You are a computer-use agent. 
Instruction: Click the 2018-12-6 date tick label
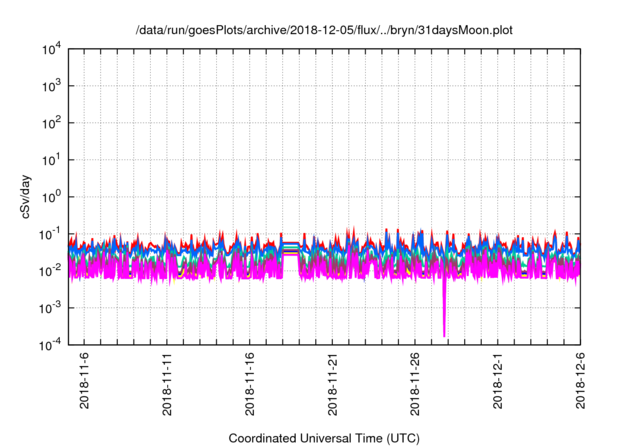(x=580, y=379)
